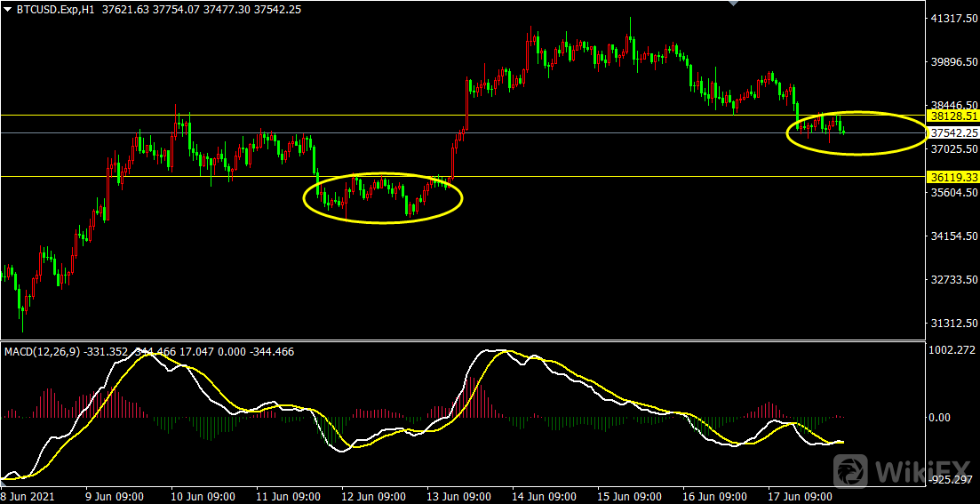Click the 31312.50 price axis label

coord(953,323)
